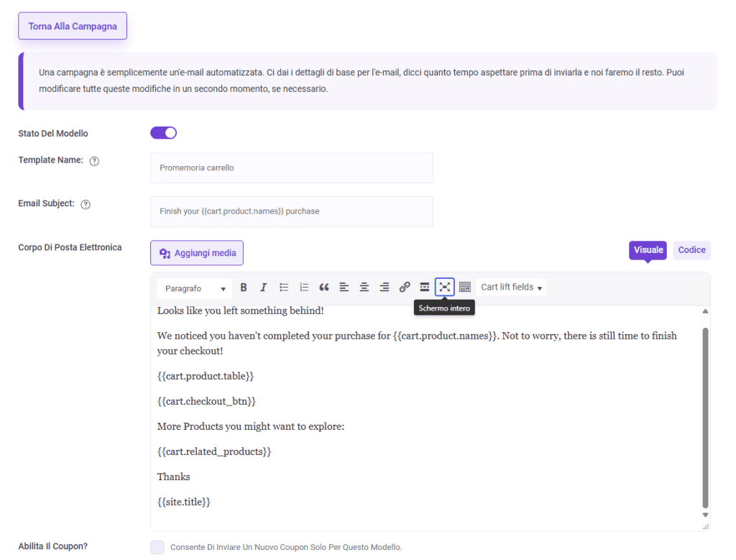The image size is (736, 560).
Task: Click the {{site.title}} line in the editor
Action: (x=183, y=502)
